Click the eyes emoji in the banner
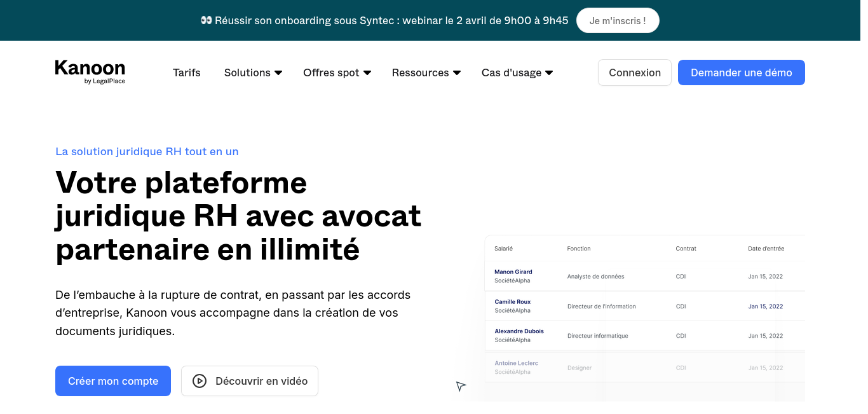Screen dimensions: 868x414 pos(206,20)
